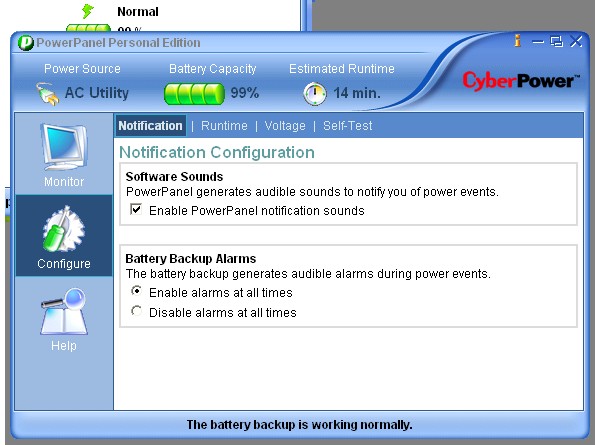Viewport: 600px width, 445px height.
Task: Minimize the PowerPanel window
Action: [x=538, y=41]
